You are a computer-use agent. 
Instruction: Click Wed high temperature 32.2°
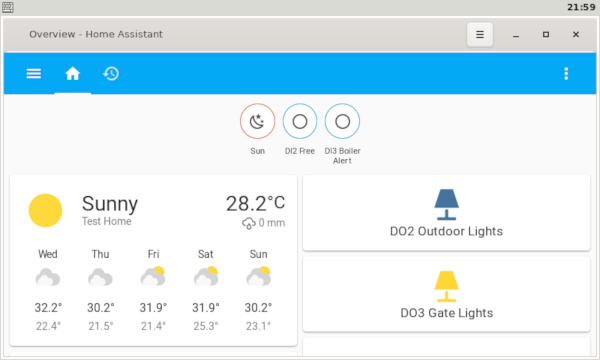tap(48, 308)
